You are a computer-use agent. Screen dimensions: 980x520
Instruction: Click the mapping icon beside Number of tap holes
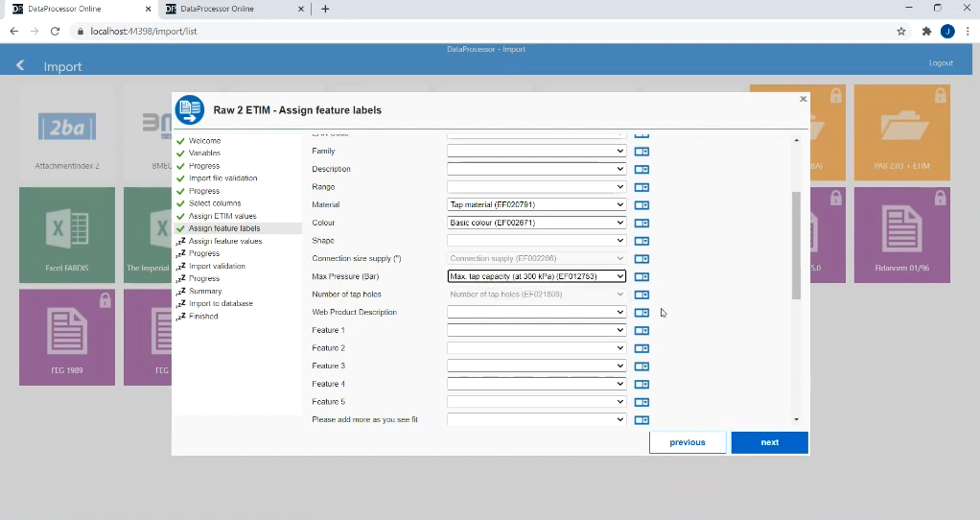[x=642, y=295]
